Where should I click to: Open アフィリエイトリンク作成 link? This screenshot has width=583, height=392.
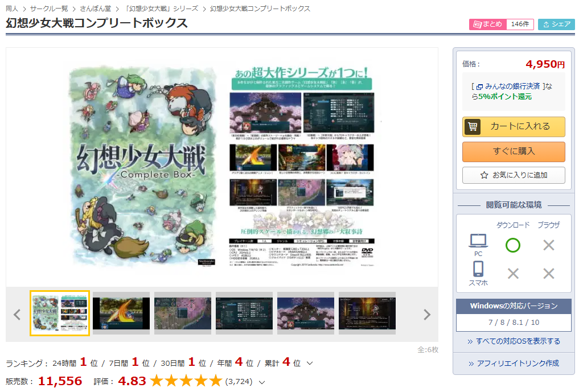pos(514,363)
